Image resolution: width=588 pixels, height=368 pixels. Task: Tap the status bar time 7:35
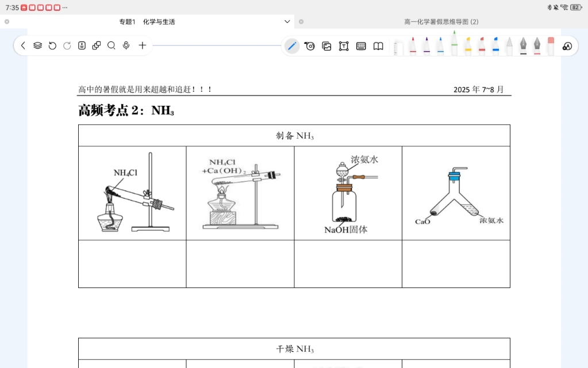tap(12, 7)
